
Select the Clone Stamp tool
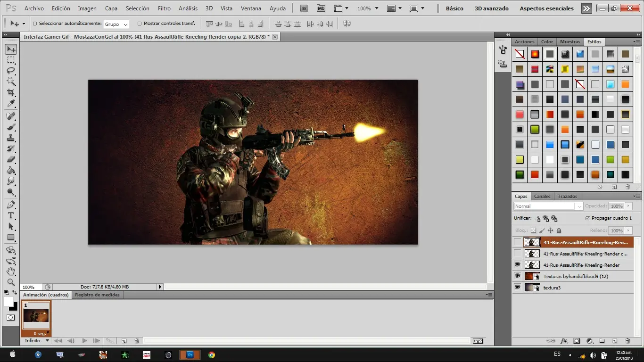coord(11,138)
